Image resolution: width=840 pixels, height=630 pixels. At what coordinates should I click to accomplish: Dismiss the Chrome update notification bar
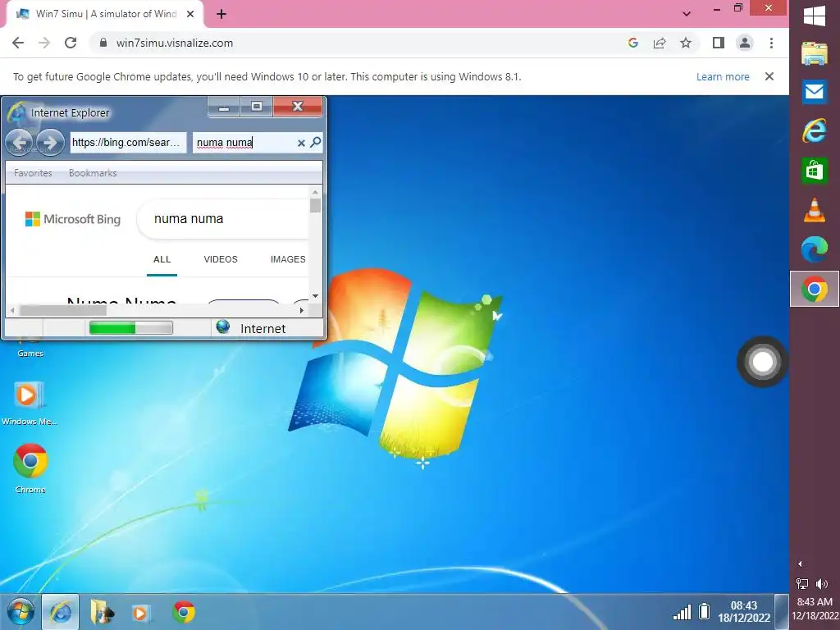click(x=769, y=76)
